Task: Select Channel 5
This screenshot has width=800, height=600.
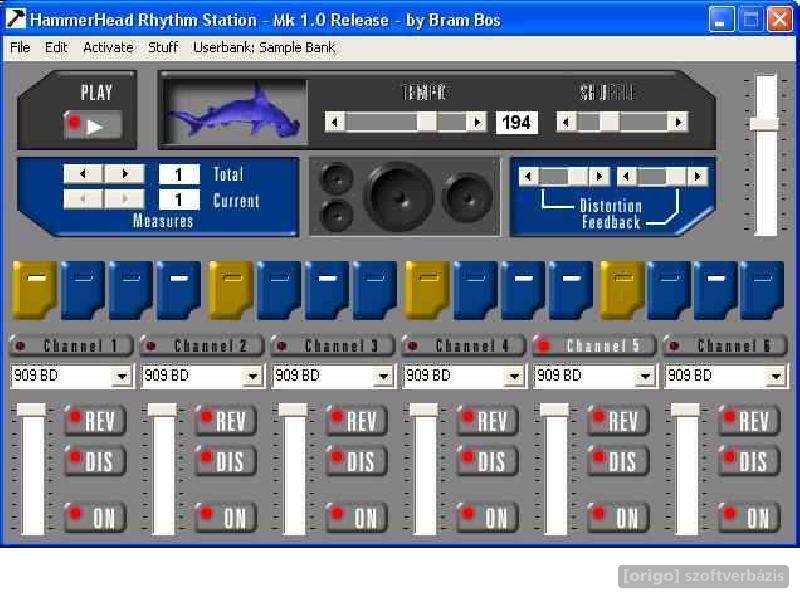Action: (x=594, y=346)
